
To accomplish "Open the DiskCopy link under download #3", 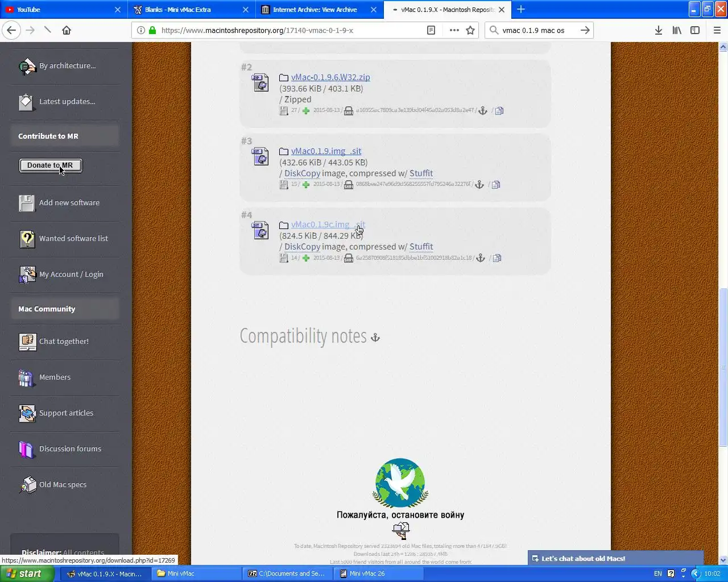I will 302,173.
